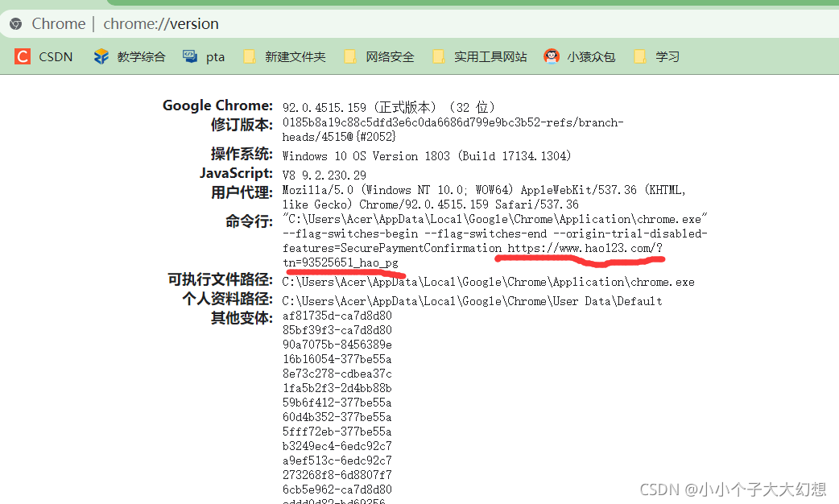Click the variation 1fa5b2f3-2d4bb88b

coord(337,388)
